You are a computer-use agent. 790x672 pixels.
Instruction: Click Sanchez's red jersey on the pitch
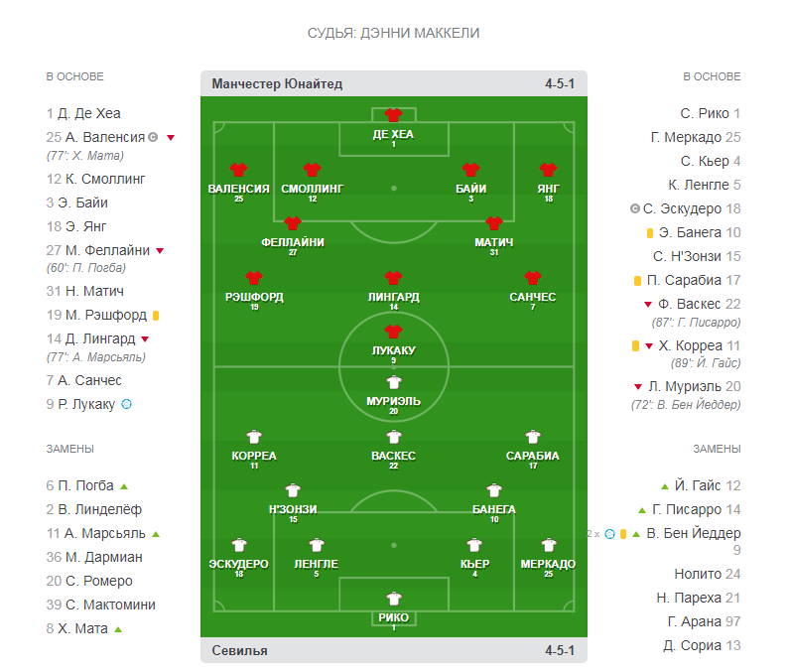[532, 278]
